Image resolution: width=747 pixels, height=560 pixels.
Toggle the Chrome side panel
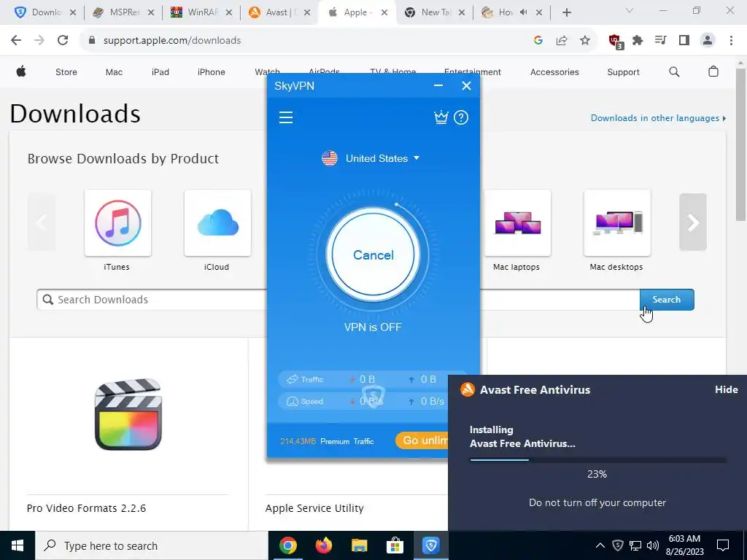click(x=684, y=41)
